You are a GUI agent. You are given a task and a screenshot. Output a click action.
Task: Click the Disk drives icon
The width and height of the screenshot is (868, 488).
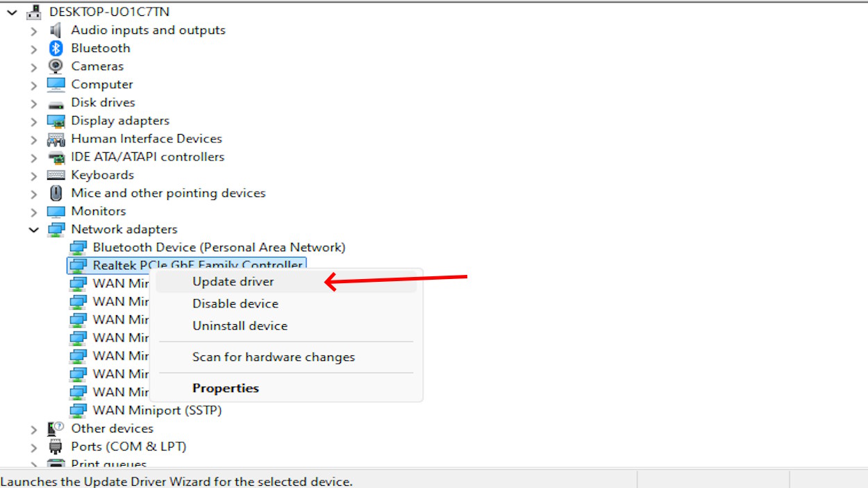click(x=56, y=103)
